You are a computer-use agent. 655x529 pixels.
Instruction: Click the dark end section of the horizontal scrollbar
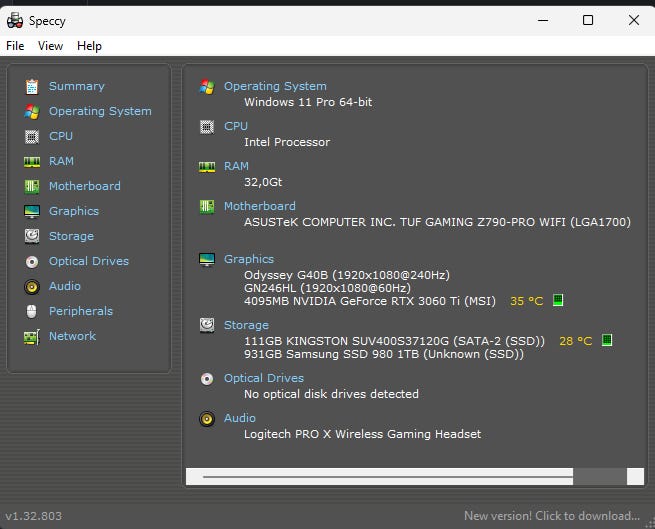(600, 476)
